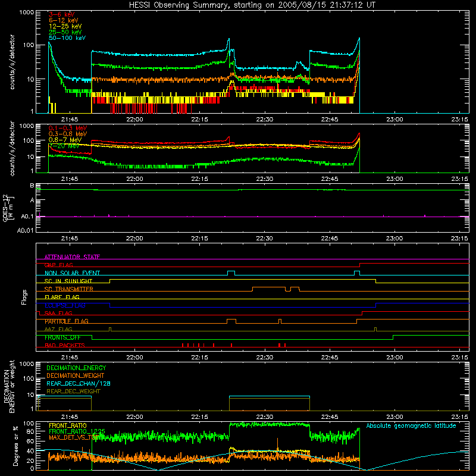476x476 pixels.
Task: Click the 0.8-7 MeV legend label
Action: [x=65, y=140]
